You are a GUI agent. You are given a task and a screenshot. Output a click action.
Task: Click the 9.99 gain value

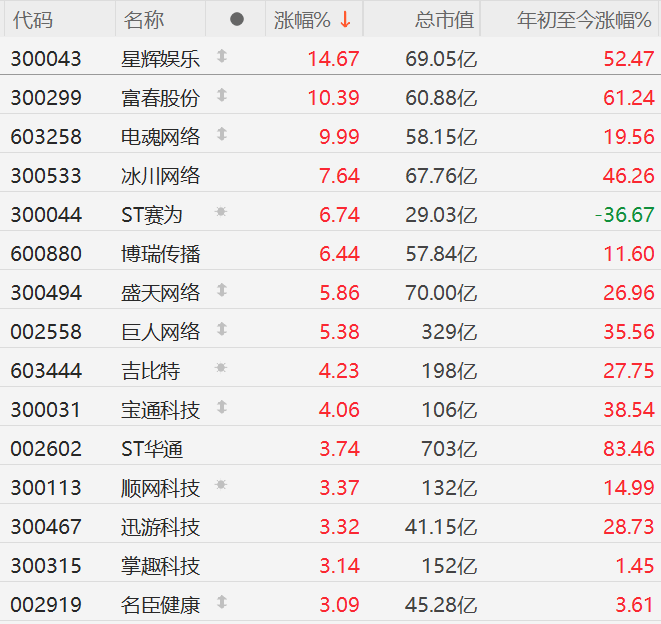tap(339, 137)
